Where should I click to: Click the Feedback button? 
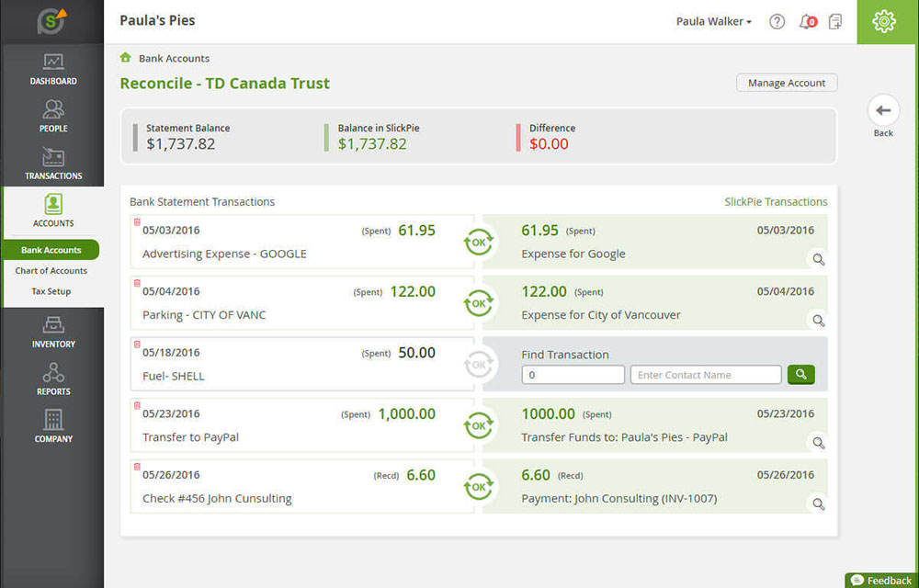tap(881, 580)
